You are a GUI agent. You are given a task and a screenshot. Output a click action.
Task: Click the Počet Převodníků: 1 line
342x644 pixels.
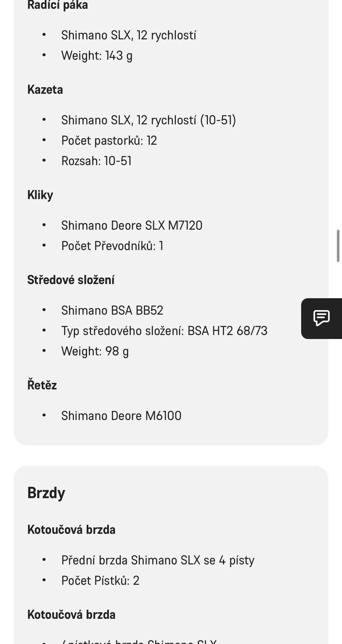[x=112, y=246]
